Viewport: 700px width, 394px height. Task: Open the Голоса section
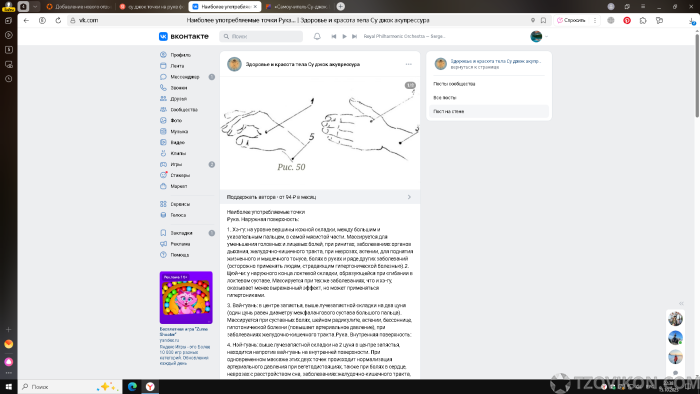click(x=178, y=215)
